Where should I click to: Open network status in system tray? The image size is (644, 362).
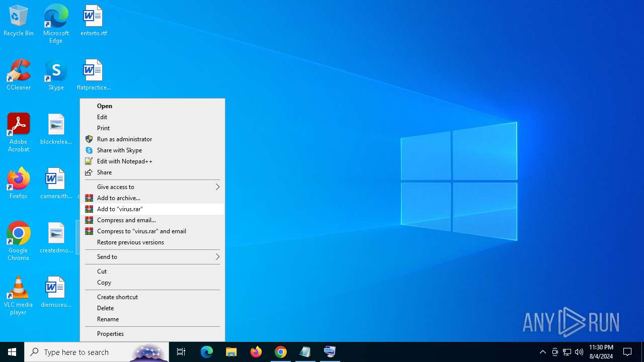pos(567,352)
